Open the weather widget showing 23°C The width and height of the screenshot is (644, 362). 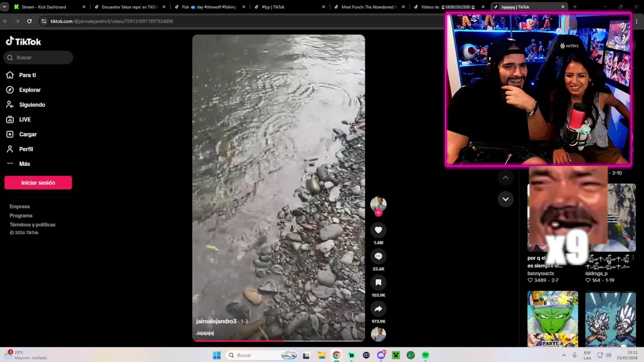tap(26, 355)
